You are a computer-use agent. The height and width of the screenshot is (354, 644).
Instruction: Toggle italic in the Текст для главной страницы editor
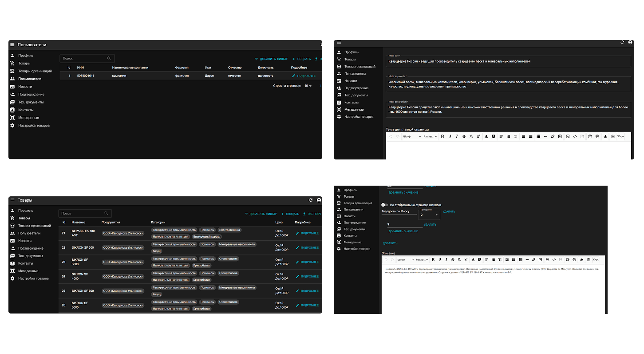[457, 136]
